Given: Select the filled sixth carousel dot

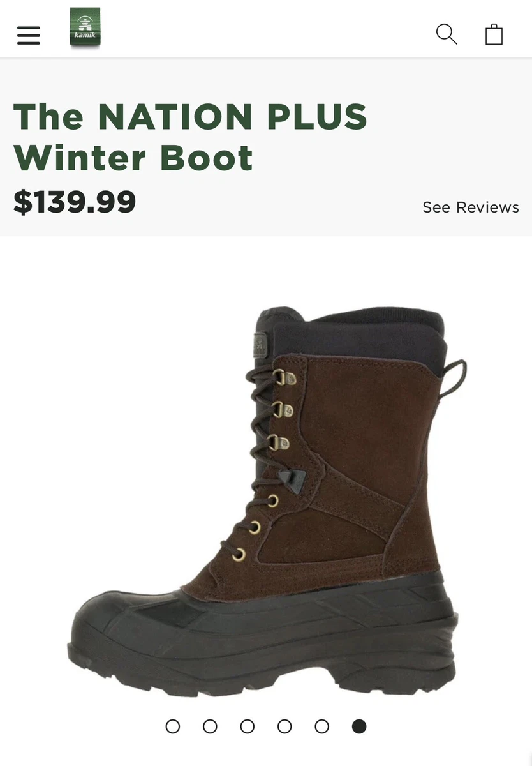Looking at the screenshot, I should (x=359, y=726).
